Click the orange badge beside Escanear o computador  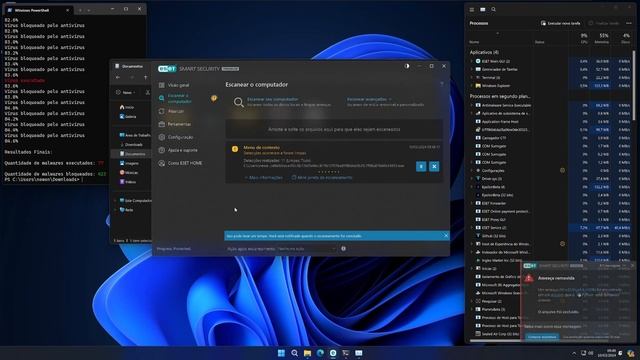click(214, 98)
